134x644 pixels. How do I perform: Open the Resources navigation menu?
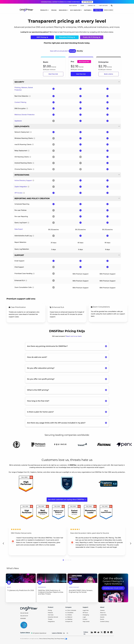pyautogui.click(x=63, y=10)
